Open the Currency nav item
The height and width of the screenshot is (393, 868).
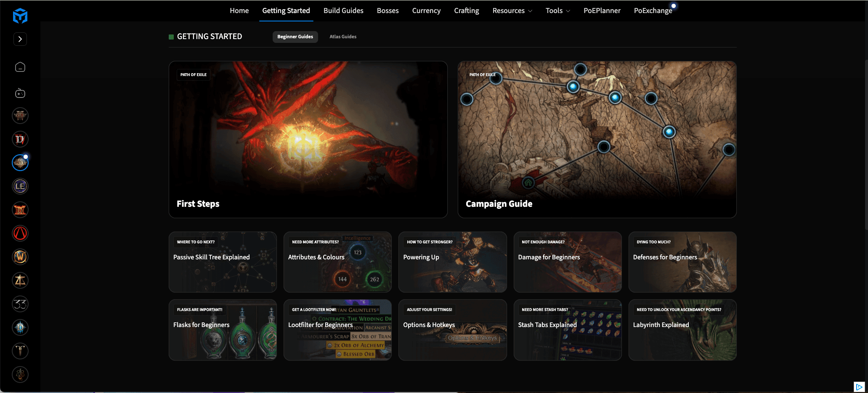pos(426,11)
